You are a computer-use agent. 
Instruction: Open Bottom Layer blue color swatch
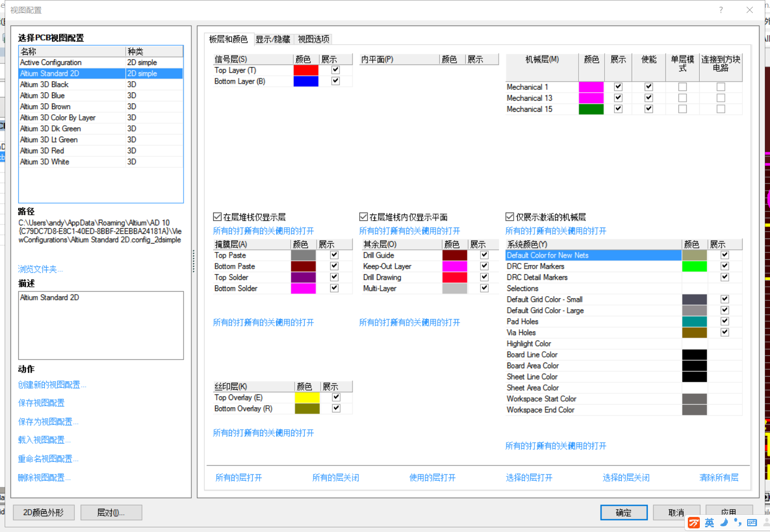(306, 81)
